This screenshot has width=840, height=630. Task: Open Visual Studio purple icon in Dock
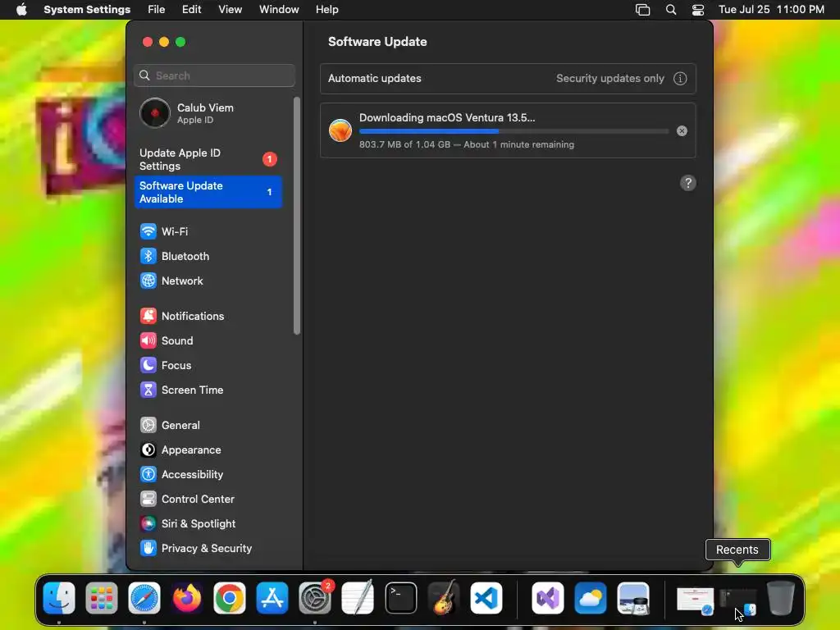tap(547, 598)
